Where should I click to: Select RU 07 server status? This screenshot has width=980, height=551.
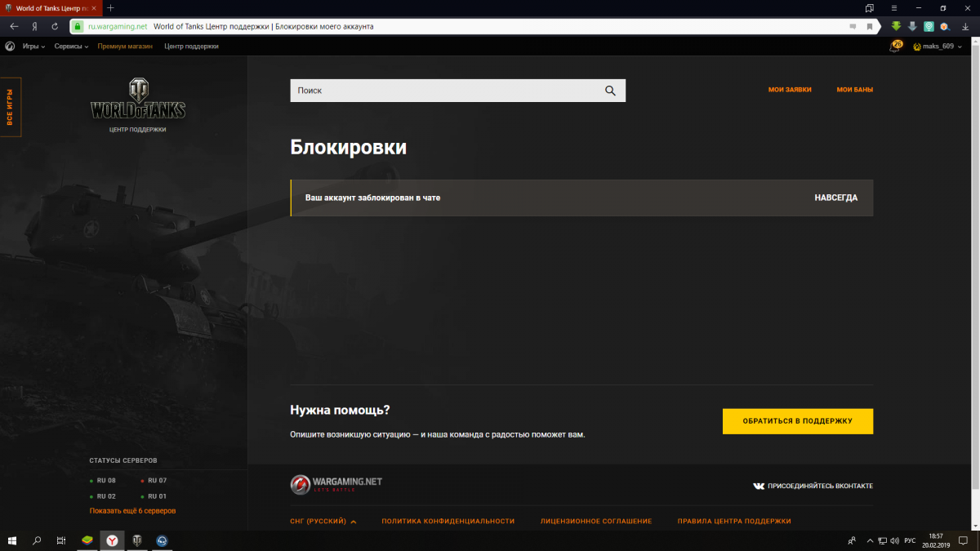click(154, 481)
